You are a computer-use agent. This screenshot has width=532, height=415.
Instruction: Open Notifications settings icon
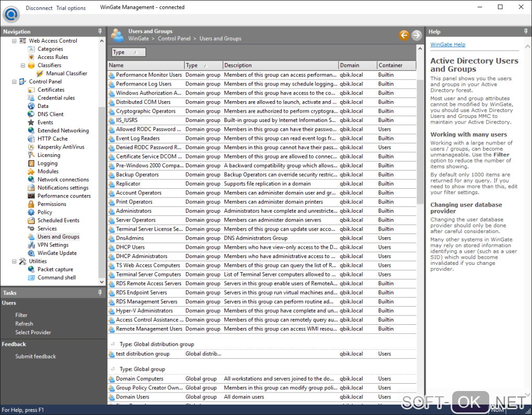click(x=31, y=188)
